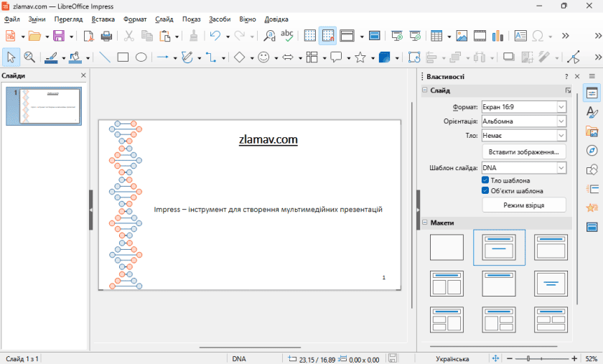Screen dimensions: 603x364
Task: Open the 'Вставка' menu
Action: (103, 19)
